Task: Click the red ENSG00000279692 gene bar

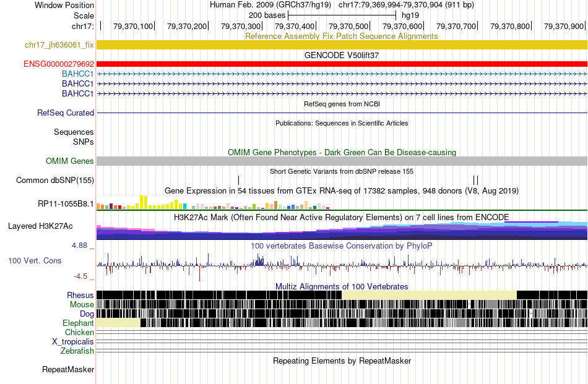Action: 342,64
